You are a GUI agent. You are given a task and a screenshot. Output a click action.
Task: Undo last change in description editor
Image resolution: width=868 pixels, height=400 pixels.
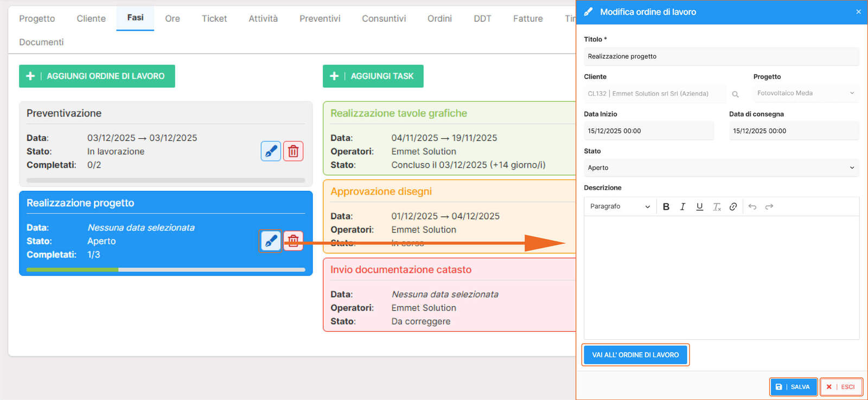click(752, 207)
